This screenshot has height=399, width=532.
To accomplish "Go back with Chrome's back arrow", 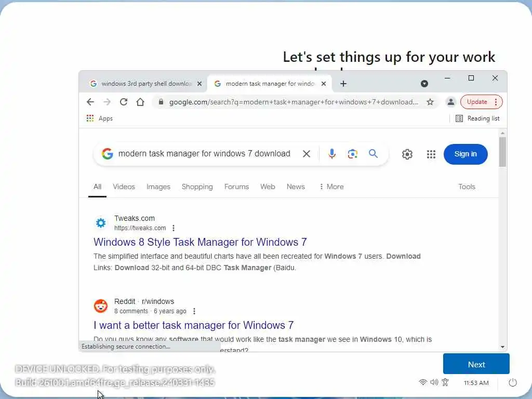I will pyautogui.click(x=90, y=102).
